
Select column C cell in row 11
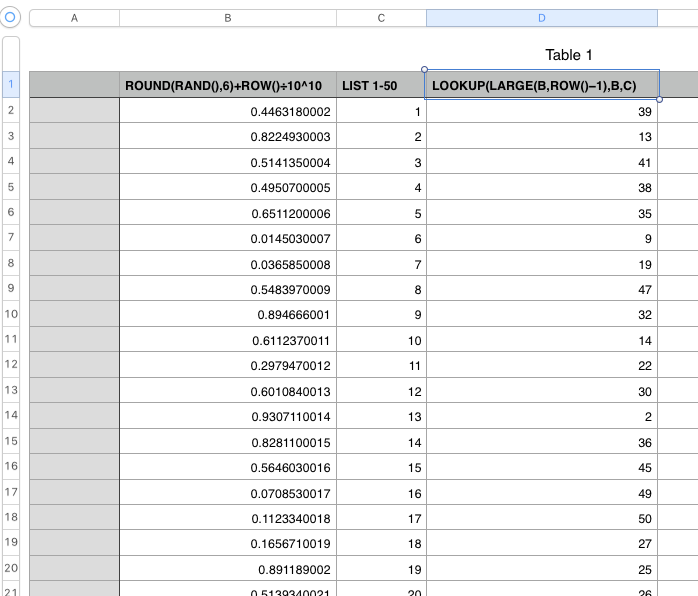(381, 339)
